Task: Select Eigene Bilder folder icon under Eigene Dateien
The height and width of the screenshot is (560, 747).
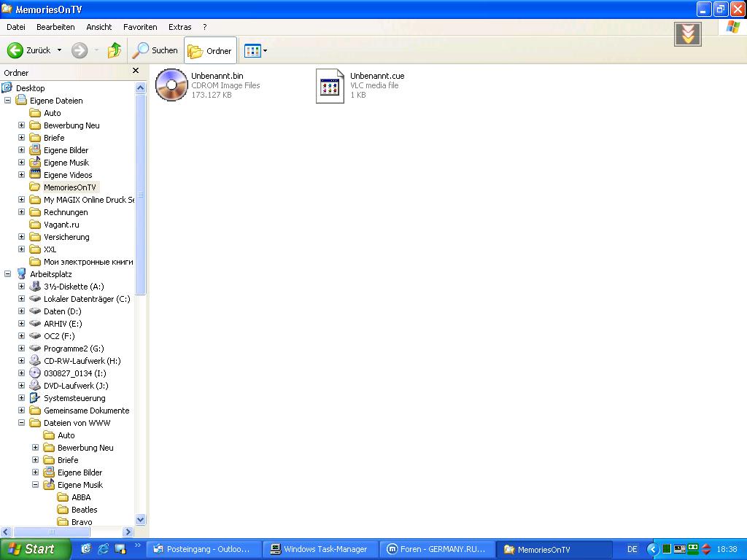Action: (x=35, y=150)
